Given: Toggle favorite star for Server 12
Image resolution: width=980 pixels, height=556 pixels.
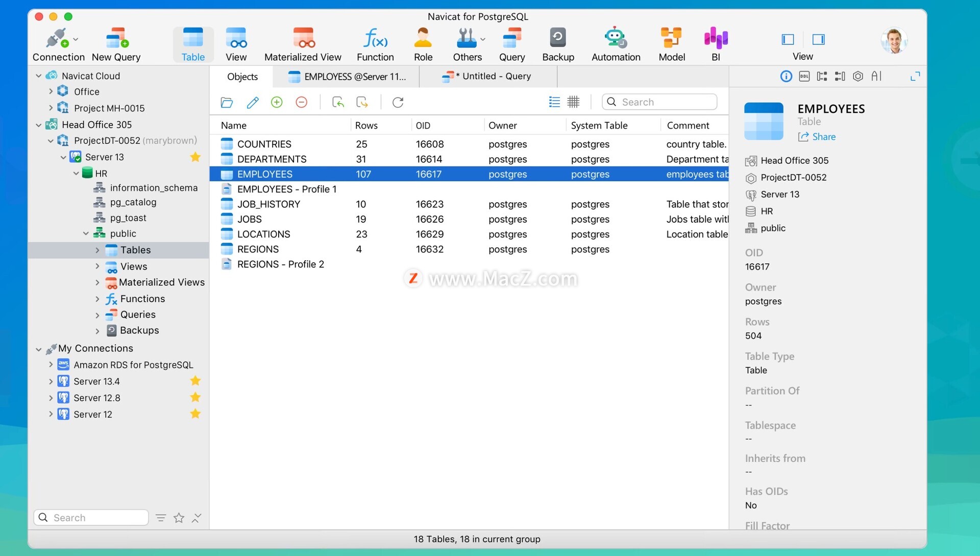Looking at the screenshot, I should [195, 414].
